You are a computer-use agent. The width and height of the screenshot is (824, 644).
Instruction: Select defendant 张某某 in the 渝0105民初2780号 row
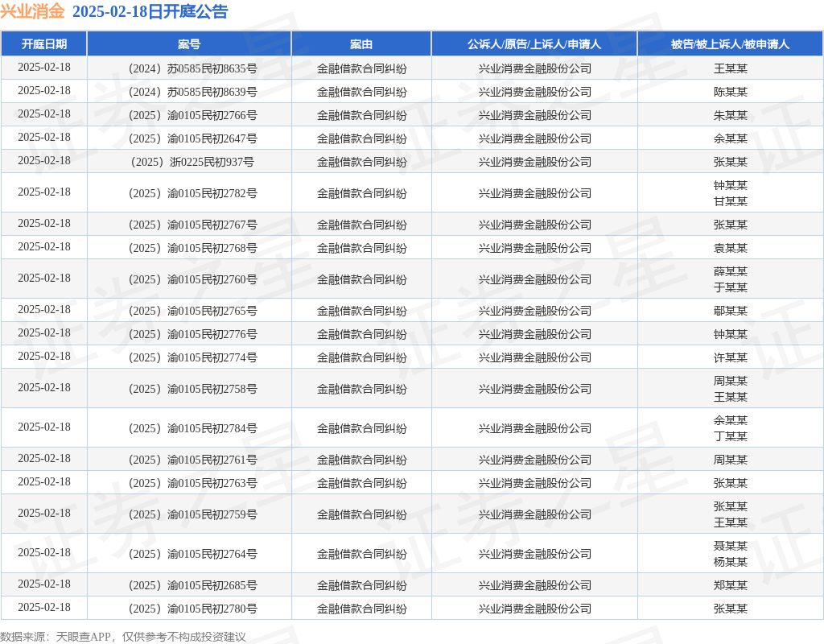tap(731, 609)
